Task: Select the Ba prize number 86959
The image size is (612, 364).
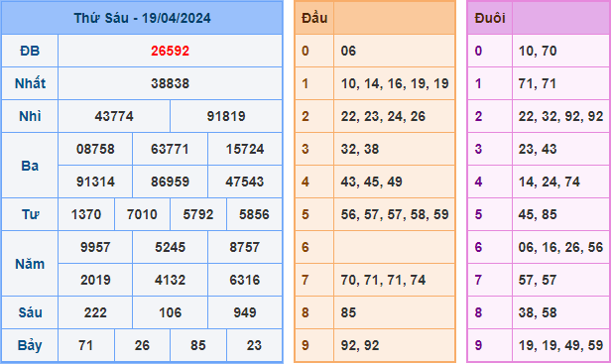Action: (171, 182)
